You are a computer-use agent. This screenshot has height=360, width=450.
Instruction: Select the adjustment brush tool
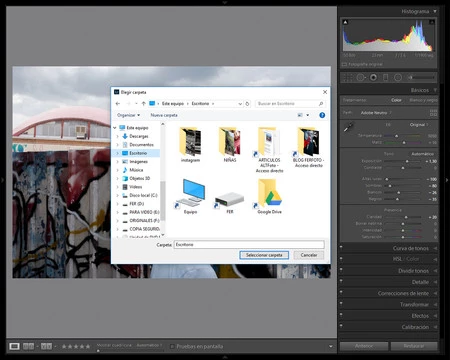[421, 77]
